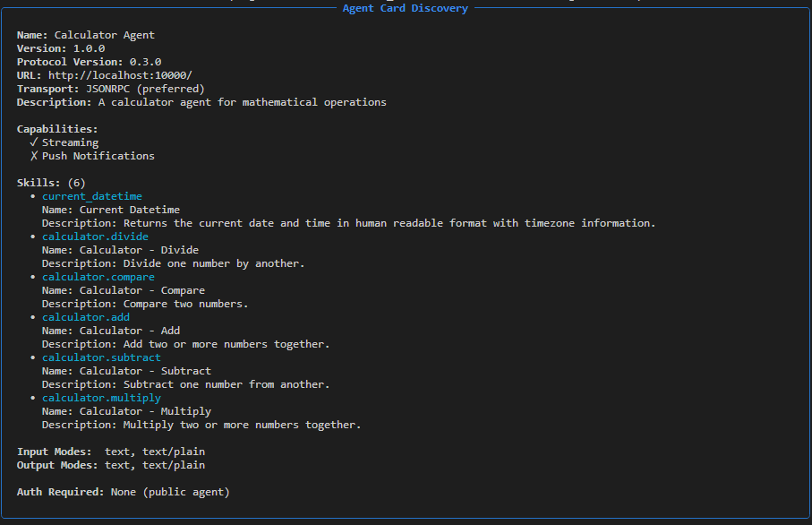812x525 pixels.
Task: Click the X mark beside Push Notifications
Action: [x=33, y=156]
